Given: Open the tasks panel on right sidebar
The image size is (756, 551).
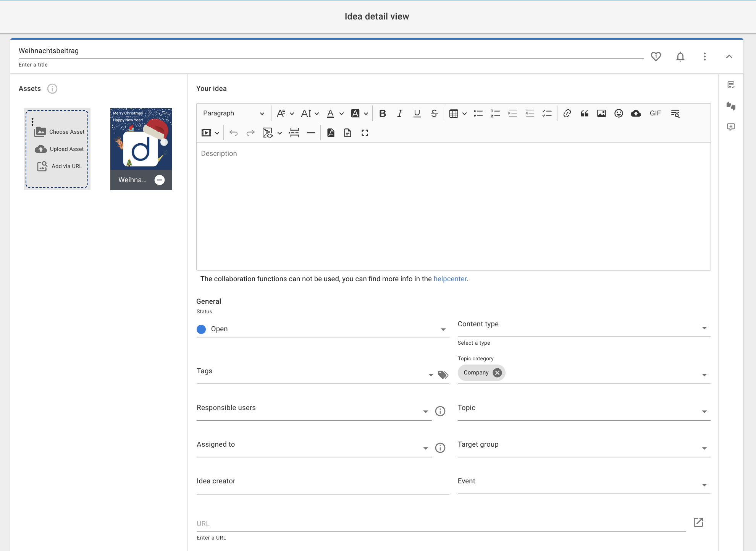Looking at the screenshot, I should (x=731, y=85).
